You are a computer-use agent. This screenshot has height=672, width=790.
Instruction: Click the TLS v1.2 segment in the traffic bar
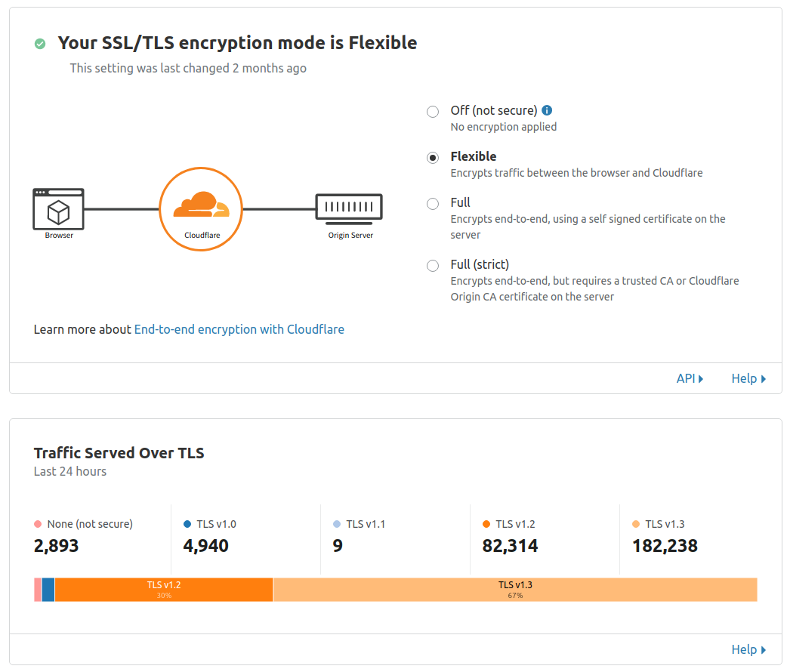(x=164, y=590)
